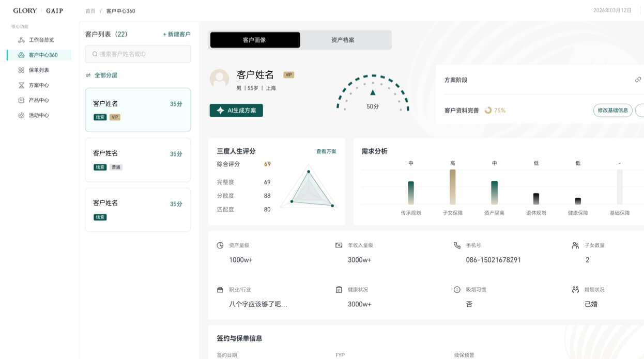The width and height of the screenshot is (644, 359).
Task: Select the customer card with only 线索 tag
Action: click(138, 210)
